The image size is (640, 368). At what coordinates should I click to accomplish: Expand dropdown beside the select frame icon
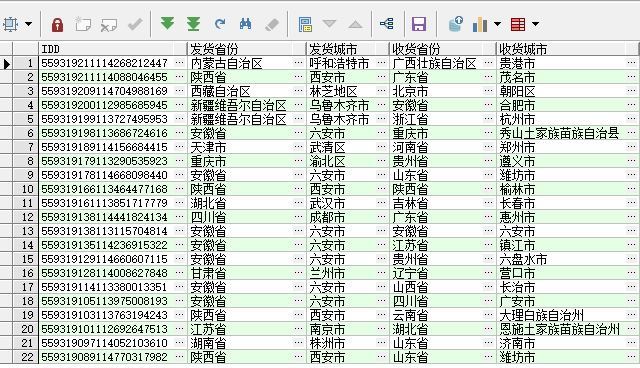pos(29,24)
